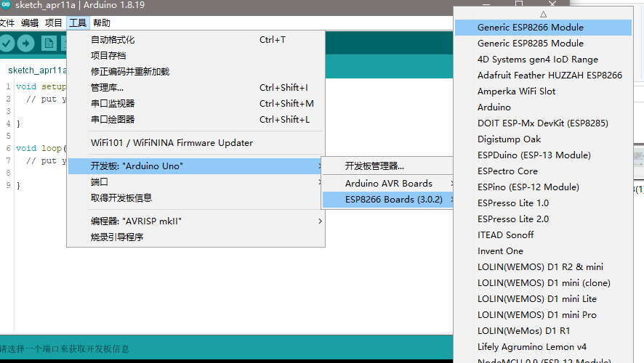Select Digistump Oak board
The width and height of the screenshot is (644, 363).
coord(543,139)
